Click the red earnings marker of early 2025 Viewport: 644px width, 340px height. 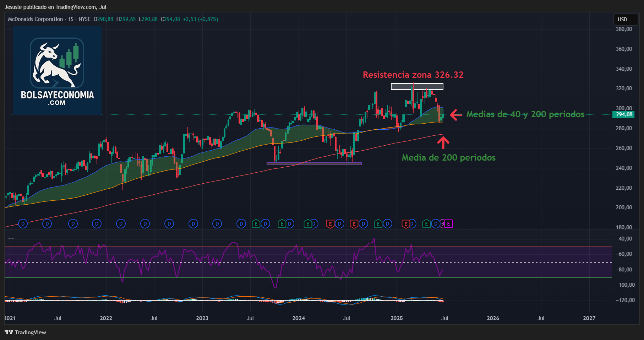[x=405, y=224]
